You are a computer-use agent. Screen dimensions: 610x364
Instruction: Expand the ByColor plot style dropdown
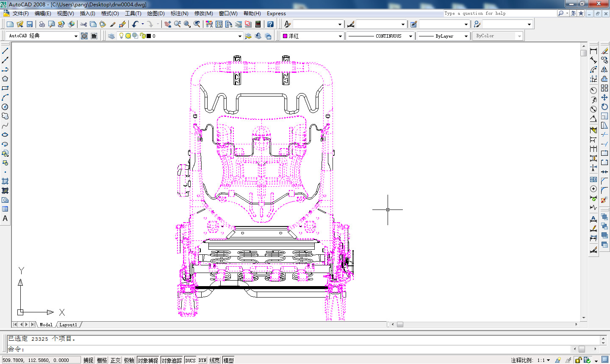519,36
